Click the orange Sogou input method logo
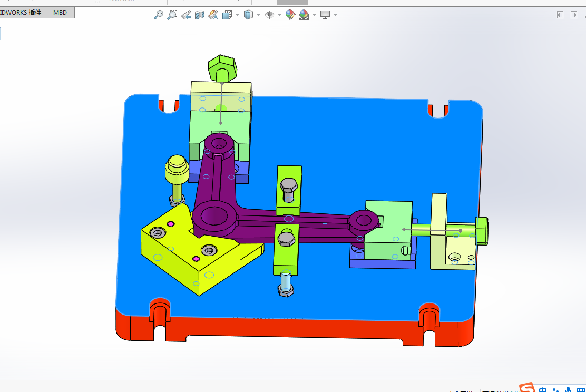The width and height of the screenshot is (586, 392). [x=528, y=387]
